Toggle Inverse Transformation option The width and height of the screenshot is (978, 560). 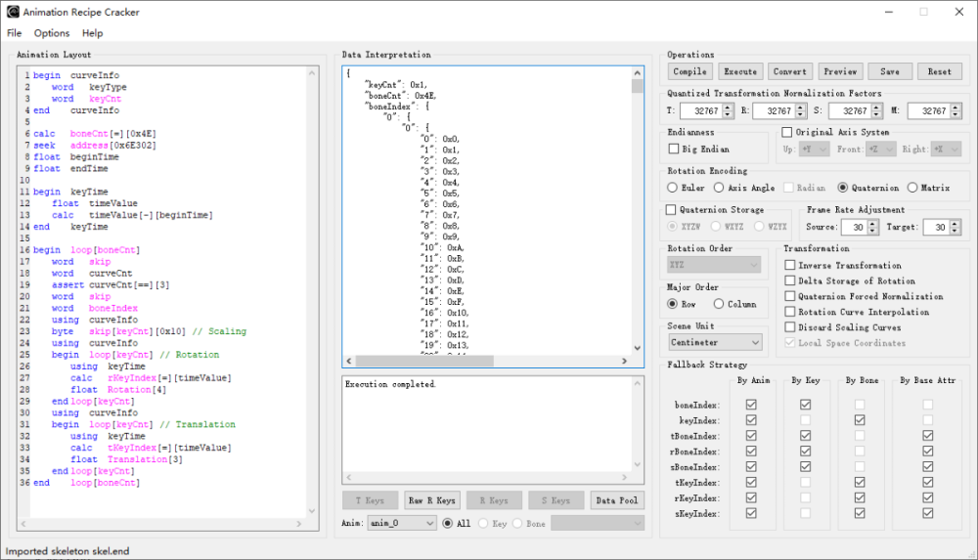[790, 265]
